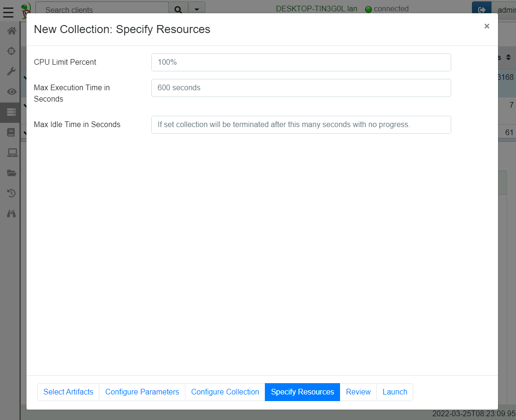The image size is (516, 420).
Task: Click inside the CPU Limit Percent field
Action: coord(301,62)
